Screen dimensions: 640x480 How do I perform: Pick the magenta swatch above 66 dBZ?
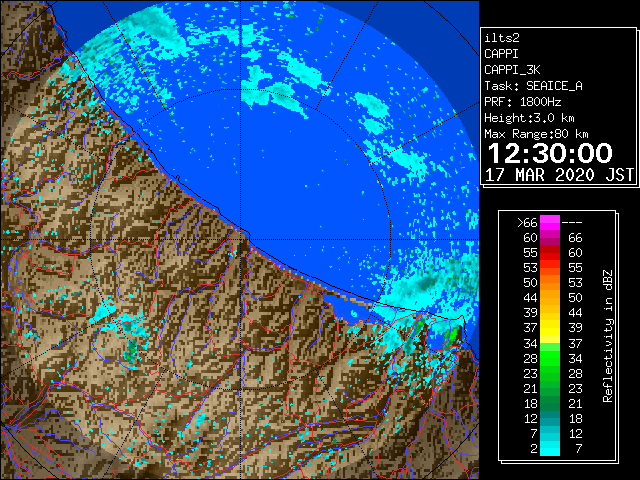[x=550, y=222]
